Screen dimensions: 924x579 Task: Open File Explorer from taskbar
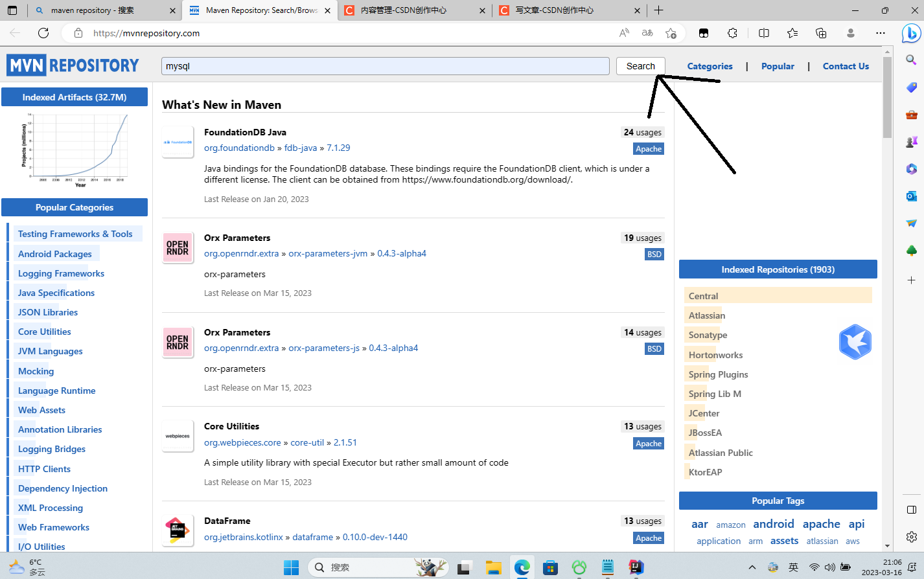(494, 567)
